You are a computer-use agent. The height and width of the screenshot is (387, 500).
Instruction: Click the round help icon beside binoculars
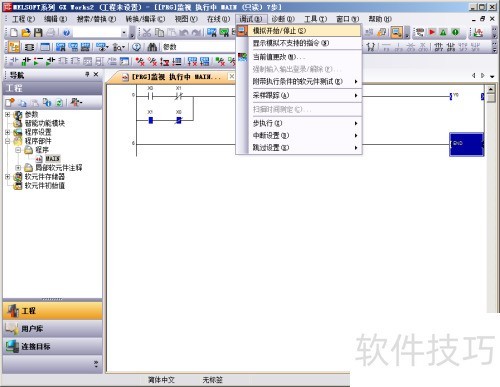(x=136, y=47)
